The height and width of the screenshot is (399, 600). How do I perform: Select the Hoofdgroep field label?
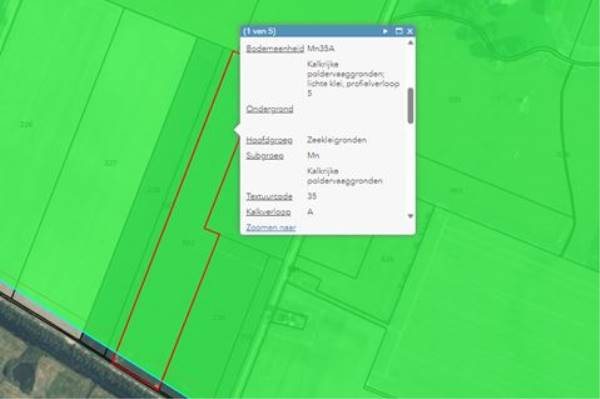coord(269,140)
